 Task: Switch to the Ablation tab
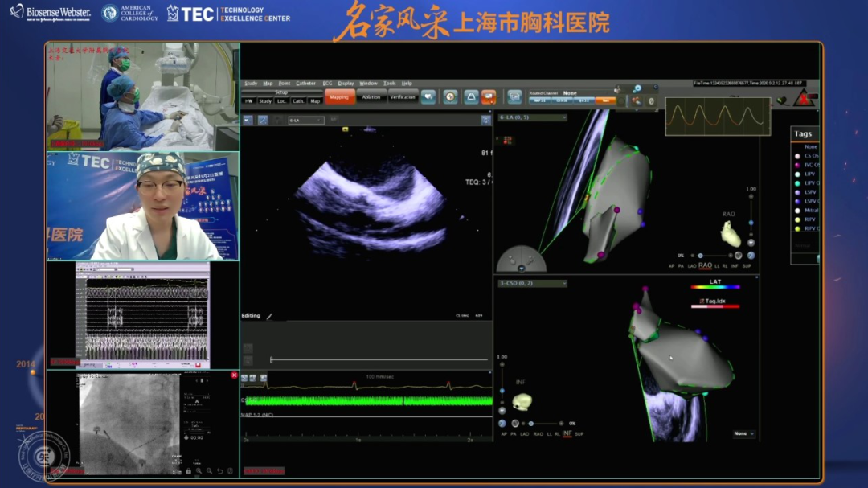[x=371, y=97]
